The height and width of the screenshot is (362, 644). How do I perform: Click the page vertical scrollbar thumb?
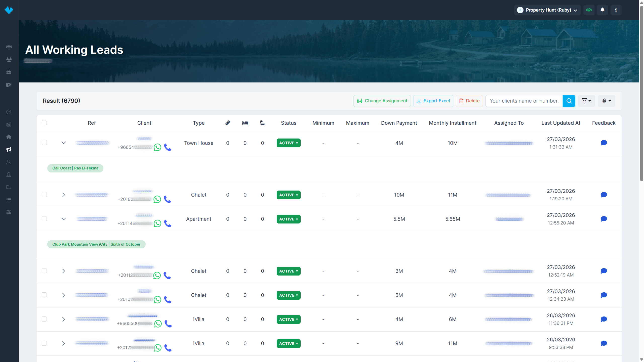[x=641, y=93]
